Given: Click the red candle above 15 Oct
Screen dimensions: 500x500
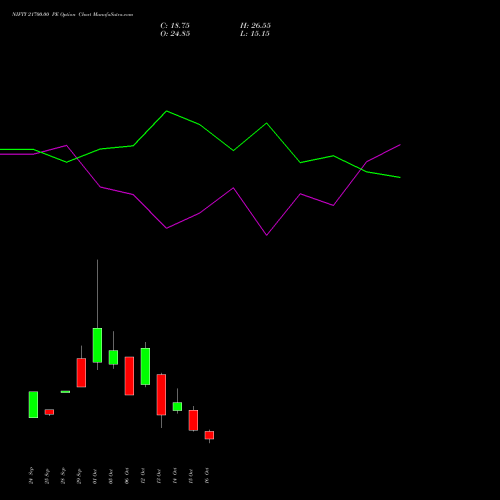Looking at the screenshot, I should pyautogui.click(x=193, y=420).
